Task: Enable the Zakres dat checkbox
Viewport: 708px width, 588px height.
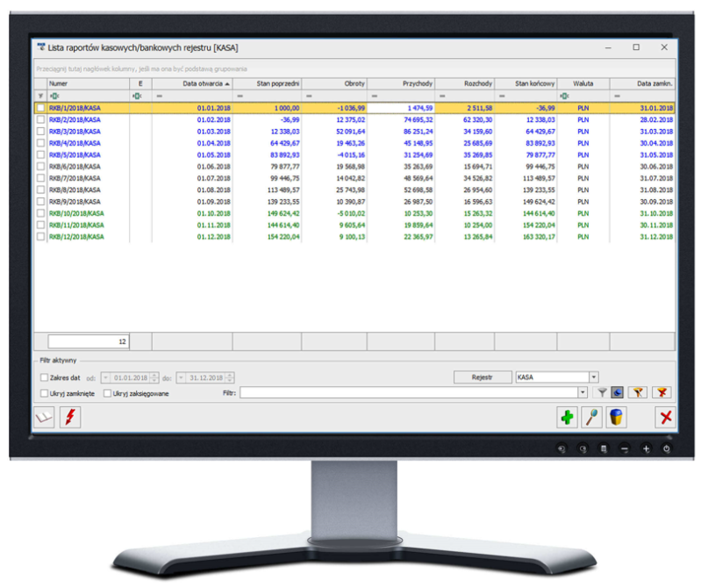Action: pyautogui.click(x=45, y=377)
